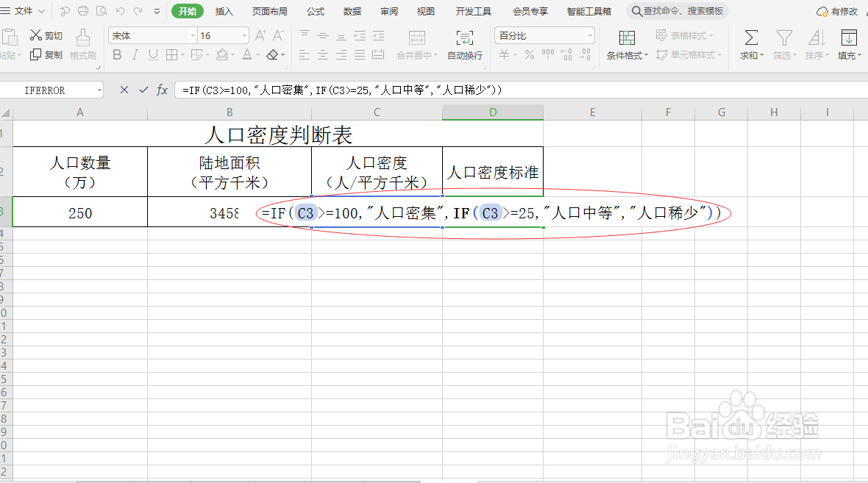This screenshot has height=483, width=868.
Task: Click the 剪切 (cut) scissors icon
Action: (x=35, y=34)
